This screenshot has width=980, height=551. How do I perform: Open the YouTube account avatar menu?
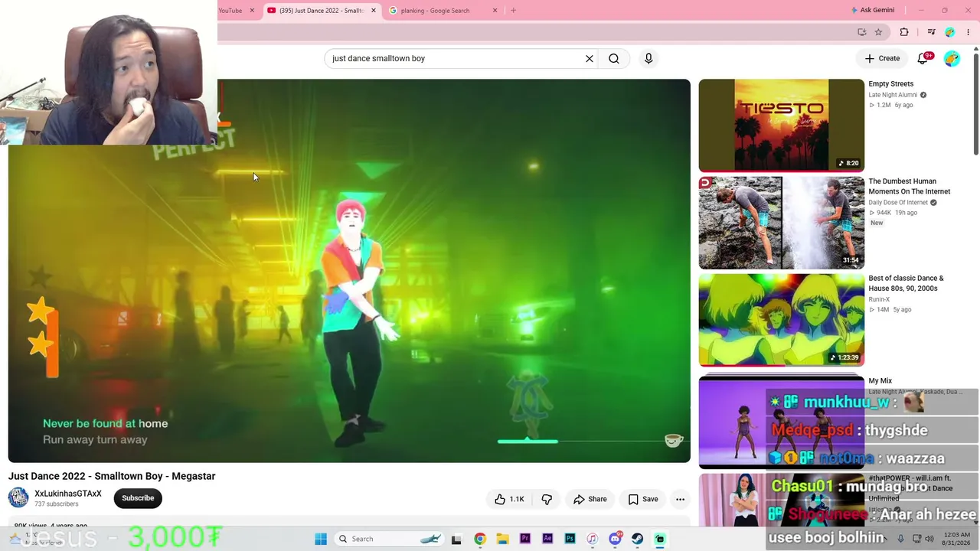click(952, 58)
